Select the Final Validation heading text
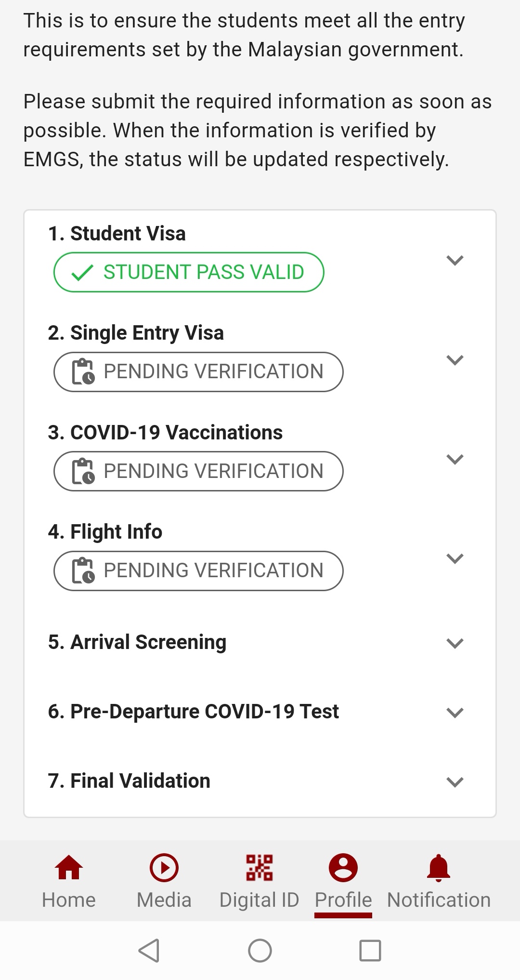This screenshot has height=980, width=520. 129,781
